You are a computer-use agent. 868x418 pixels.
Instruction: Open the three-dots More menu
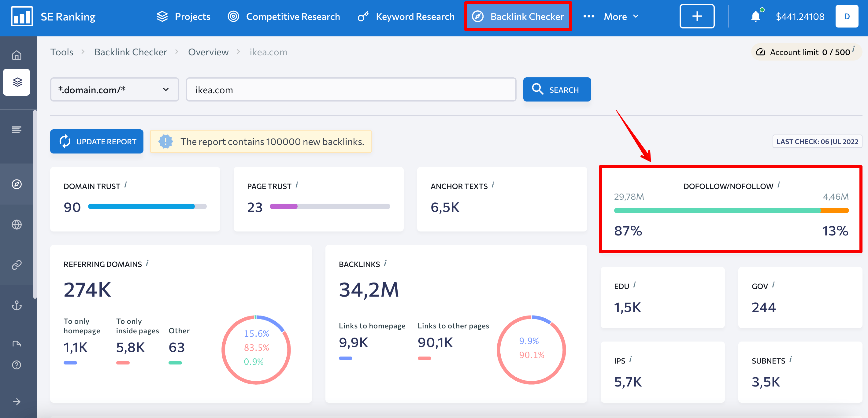[589, 16]
